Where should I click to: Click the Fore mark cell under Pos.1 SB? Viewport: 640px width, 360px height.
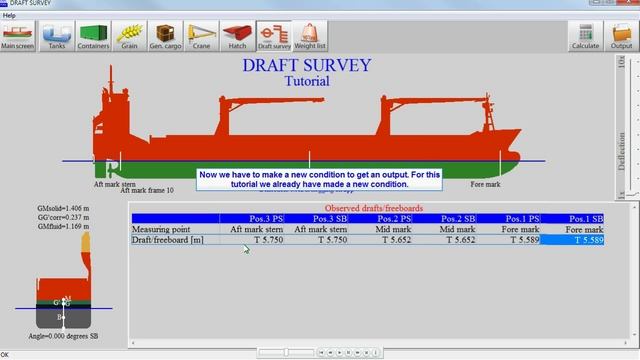coord(572,229)
